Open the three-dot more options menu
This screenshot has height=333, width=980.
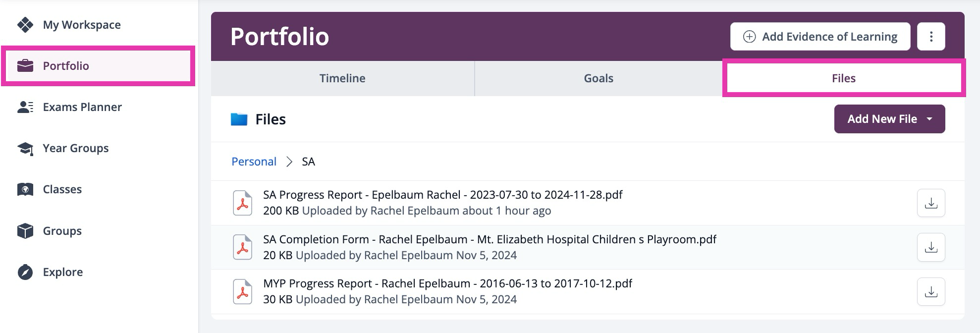coord(931,37)
